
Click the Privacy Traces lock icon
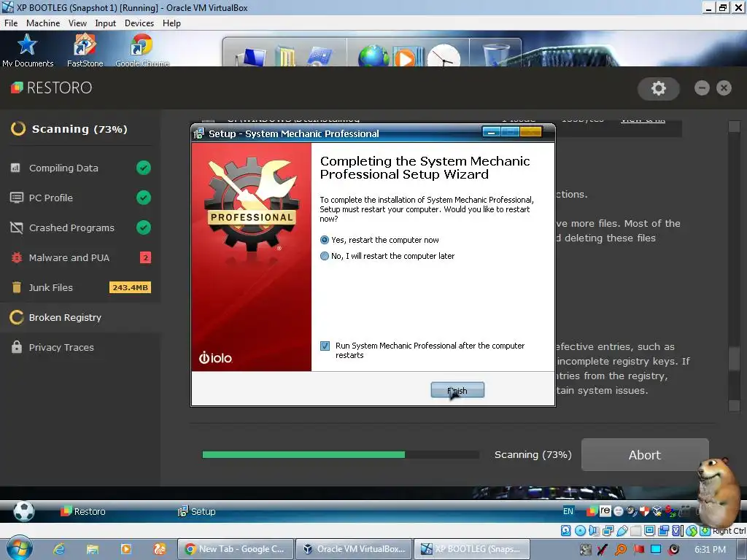(17, 346)
